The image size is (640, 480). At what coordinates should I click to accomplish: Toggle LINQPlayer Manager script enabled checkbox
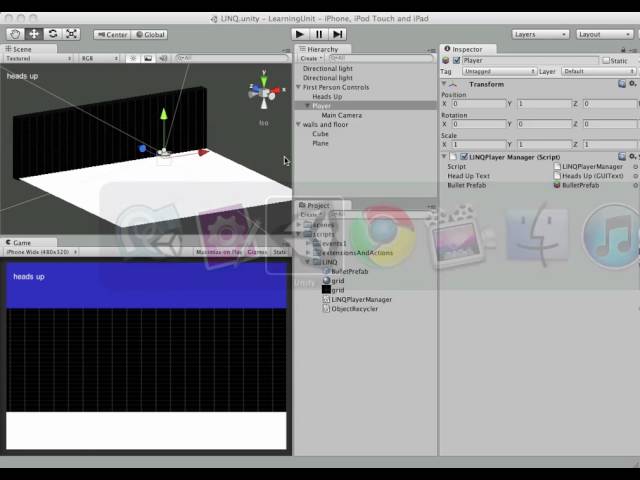click(x=464, y=156)
